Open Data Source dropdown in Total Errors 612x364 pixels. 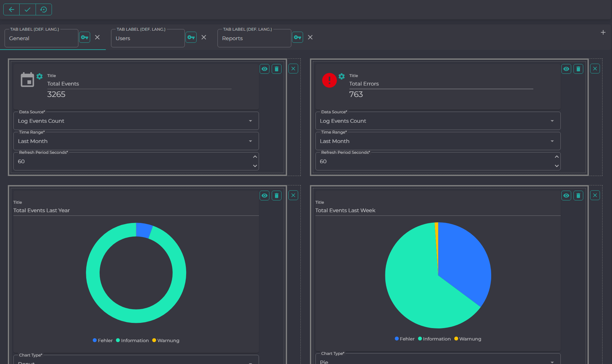[438, 121]
